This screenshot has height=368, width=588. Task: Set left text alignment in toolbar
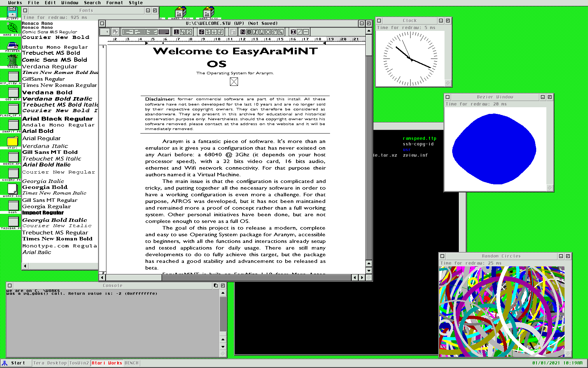[x=128, y=32]
